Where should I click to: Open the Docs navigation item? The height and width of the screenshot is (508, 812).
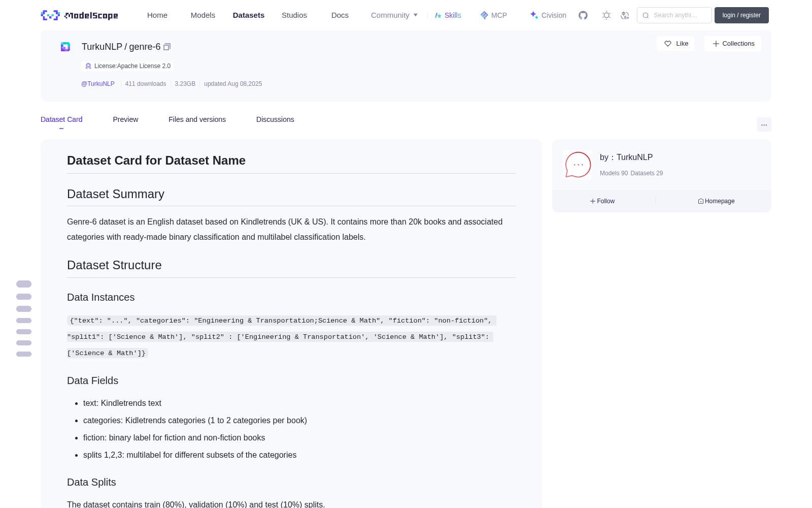point(340,15)
